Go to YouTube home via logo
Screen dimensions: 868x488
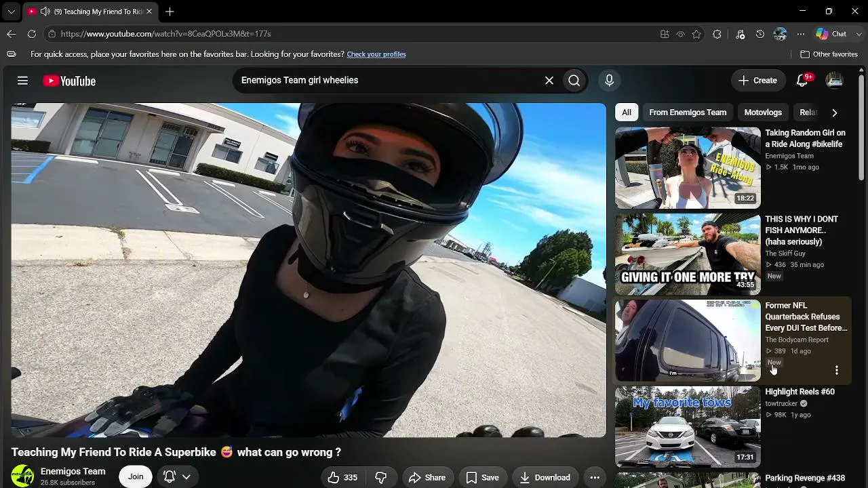click(69, 81)
